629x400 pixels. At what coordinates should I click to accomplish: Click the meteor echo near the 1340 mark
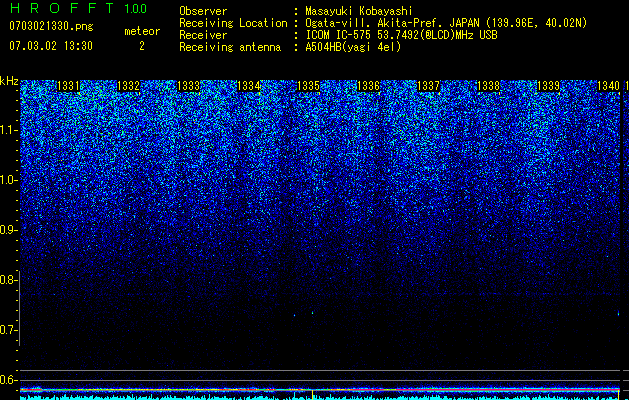pos(619,313)
